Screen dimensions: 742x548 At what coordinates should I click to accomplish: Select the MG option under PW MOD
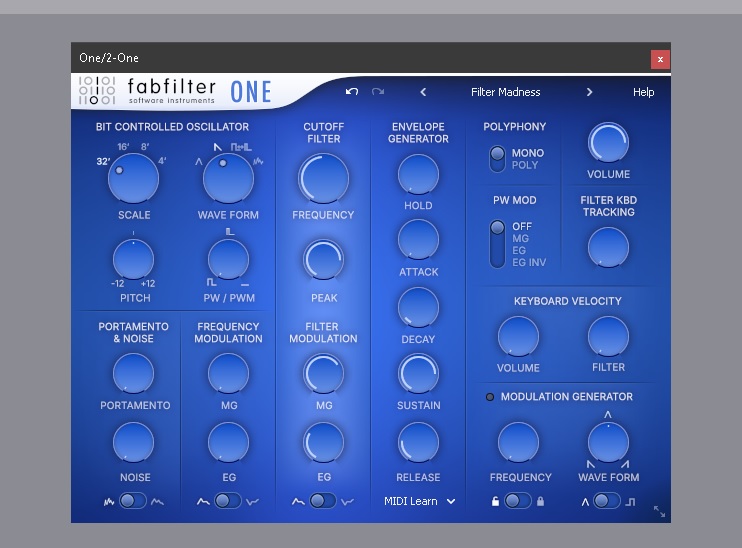tap(520, 239)
